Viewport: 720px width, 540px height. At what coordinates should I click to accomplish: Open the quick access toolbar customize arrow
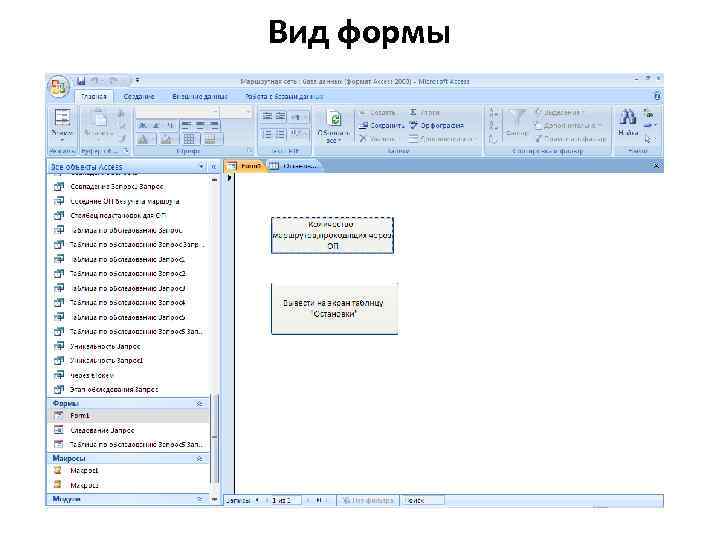[x=137, y=81]
